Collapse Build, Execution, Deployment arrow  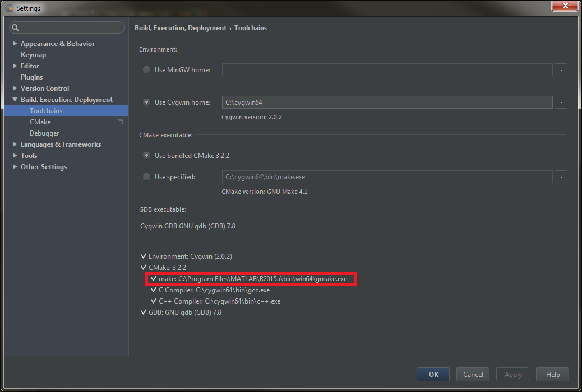pos(15,99)
